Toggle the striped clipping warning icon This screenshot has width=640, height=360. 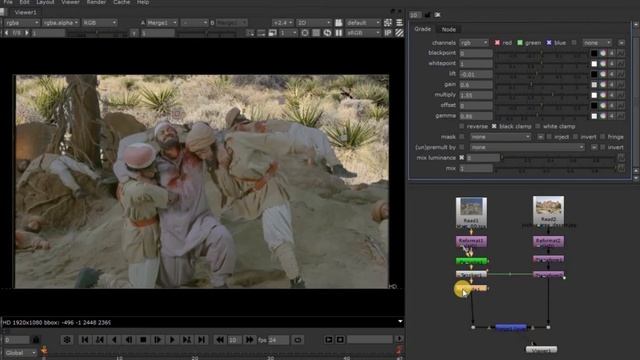click(x=399, y=33)
